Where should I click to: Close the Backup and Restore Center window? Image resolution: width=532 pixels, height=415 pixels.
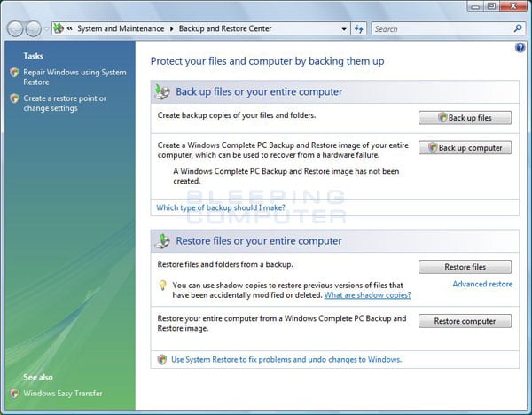[513, 6]
